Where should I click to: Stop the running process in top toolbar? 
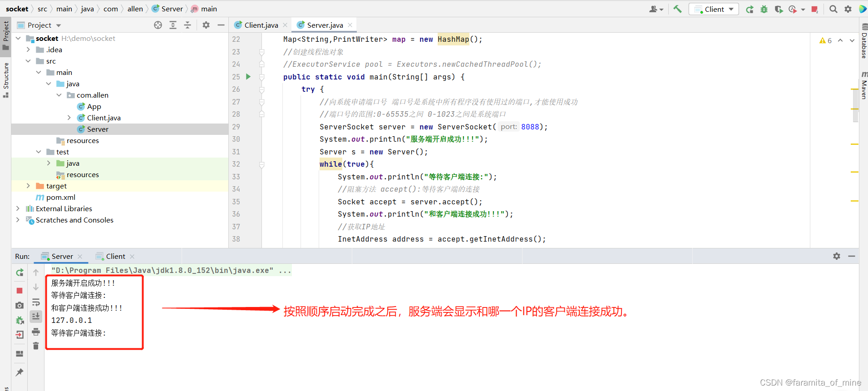[815, 9]
